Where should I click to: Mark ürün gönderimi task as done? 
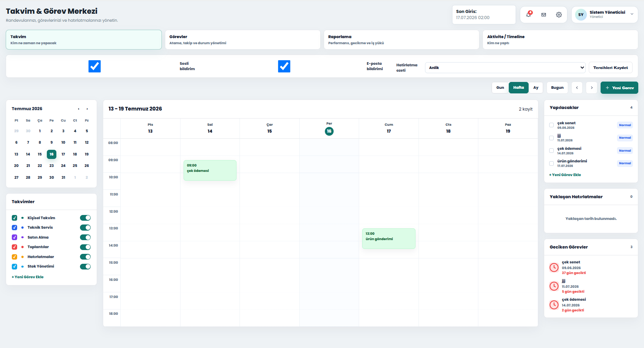point(551,164)
